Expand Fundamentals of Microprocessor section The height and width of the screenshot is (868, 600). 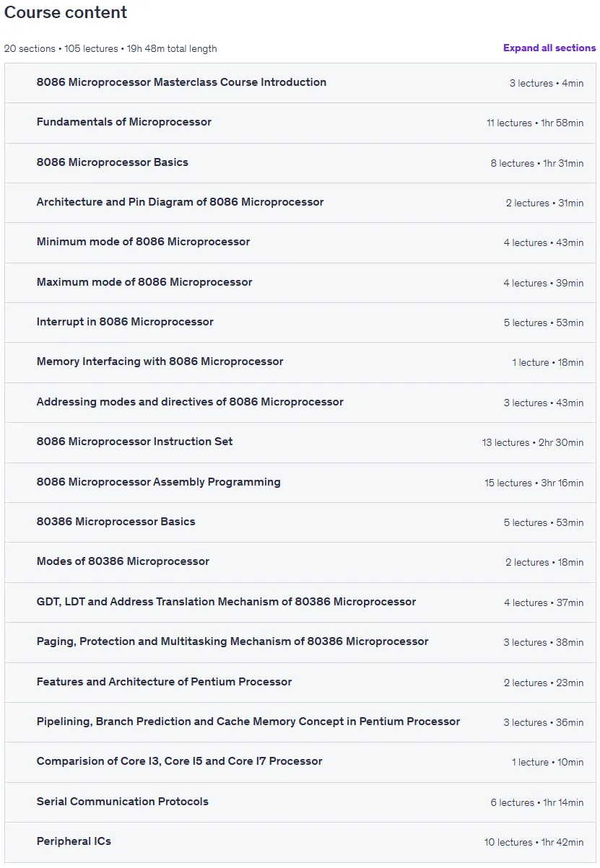coord(300,123)
